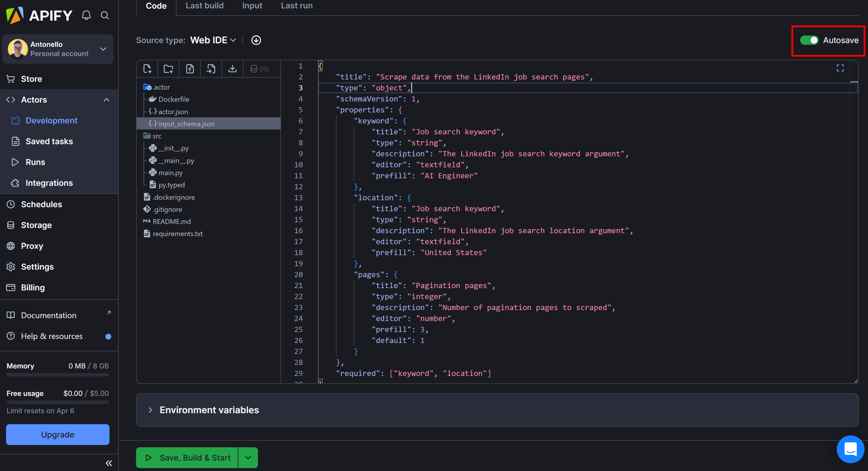The height and width of the screenshot is (471, 868).
Task: Create a new folder in the file tree
Action: [x=168, y=69]
